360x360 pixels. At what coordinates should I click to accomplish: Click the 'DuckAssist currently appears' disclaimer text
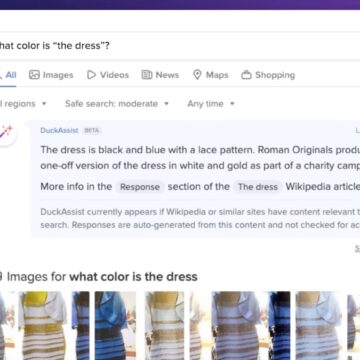click(200, 218)
